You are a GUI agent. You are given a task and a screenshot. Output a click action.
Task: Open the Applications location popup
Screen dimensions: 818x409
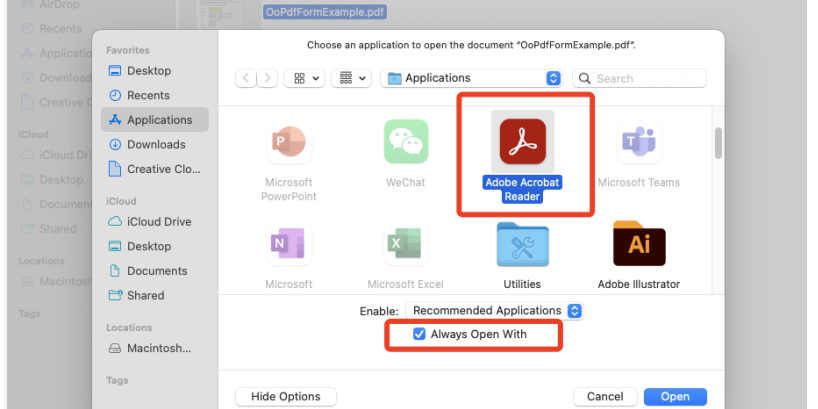(471, 78)
